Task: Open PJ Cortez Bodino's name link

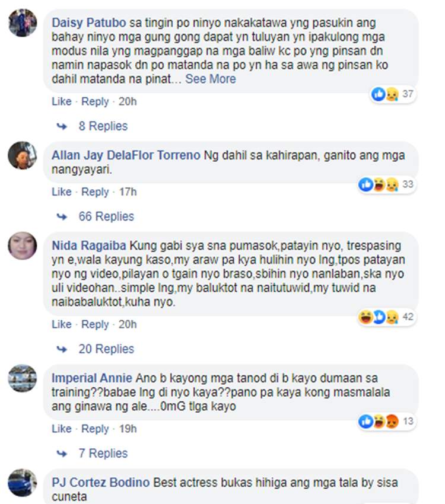Action: tap(101, 483)
